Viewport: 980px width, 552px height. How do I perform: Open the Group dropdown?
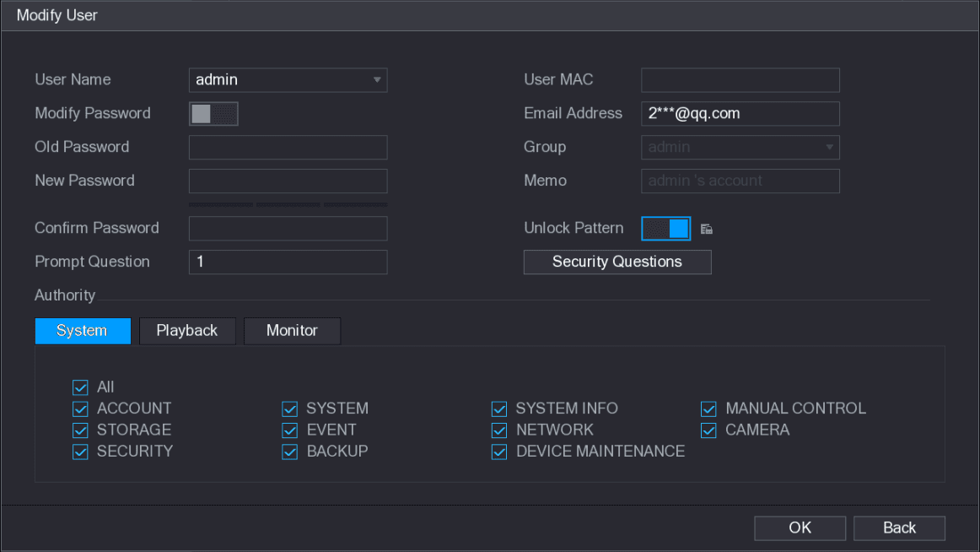(740, 148)
